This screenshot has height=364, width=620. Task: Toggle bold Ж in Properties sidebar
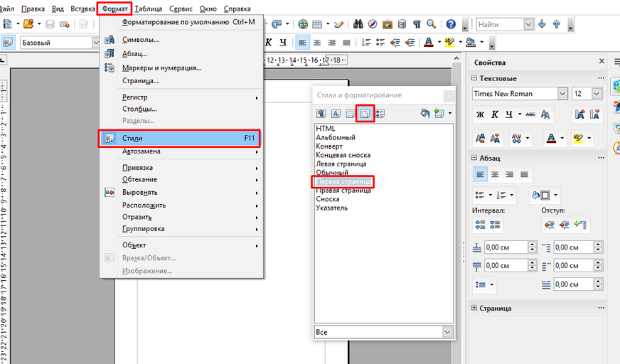[x=480, y=114]
